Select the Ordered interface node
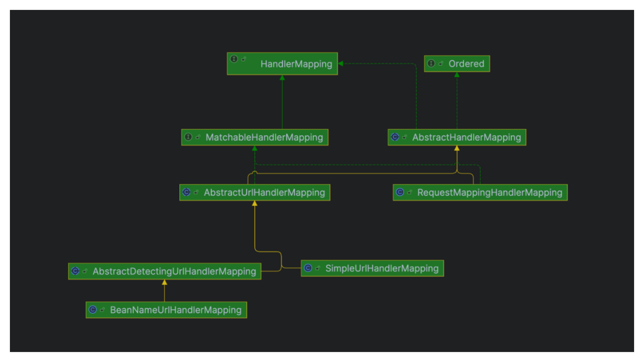Viewport: 644px width, 362px height. click(466, 64)
